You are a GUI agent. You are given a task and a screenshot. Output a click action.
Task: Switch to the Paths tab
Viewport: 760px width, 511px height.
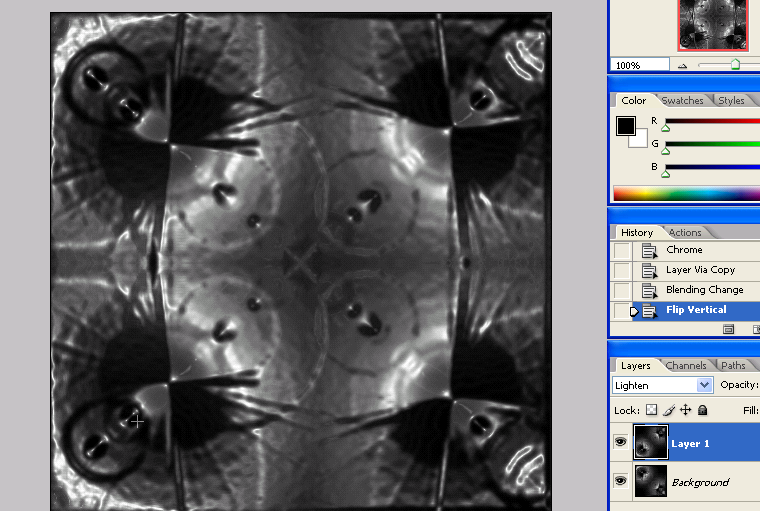[x=733, y=366]
